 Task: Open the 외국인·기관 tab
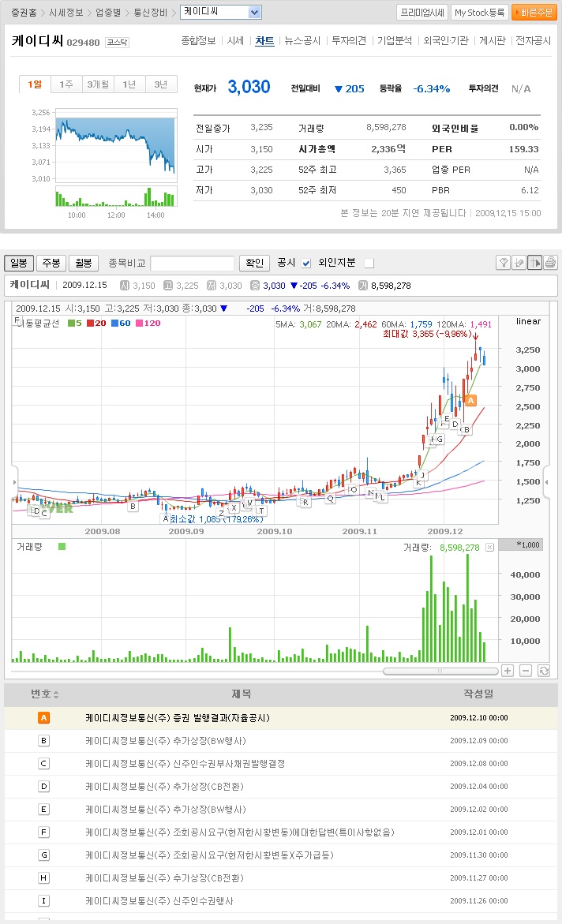pyautogui.click(x=446, y=41)
